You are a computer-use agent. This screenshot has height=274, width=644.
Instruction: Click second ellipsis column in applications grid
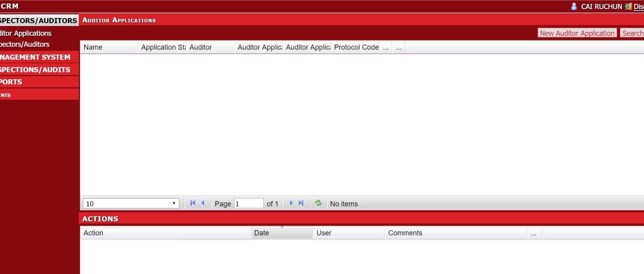399,47
